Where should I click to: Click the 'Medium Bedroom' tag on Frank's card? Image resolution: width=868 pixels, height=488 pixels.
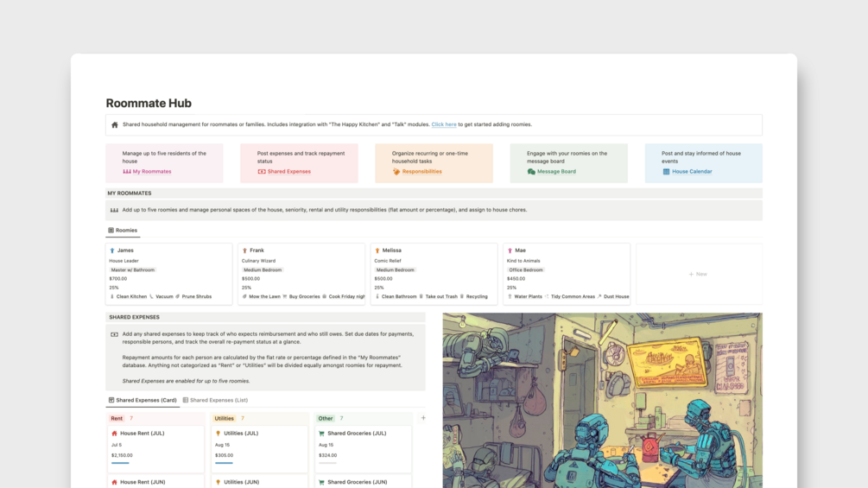click(x=263, y=270)
